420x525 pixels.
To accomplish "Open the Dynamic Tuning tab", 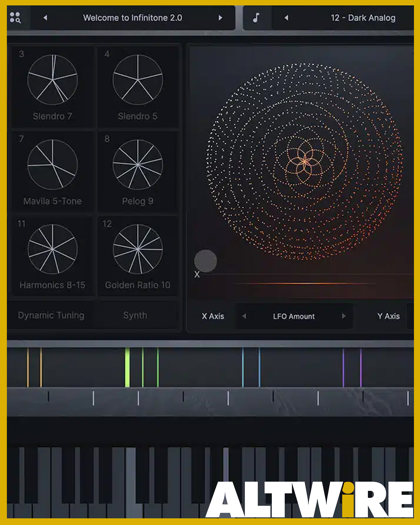I will pyautogui.click(x=51, y=315).
